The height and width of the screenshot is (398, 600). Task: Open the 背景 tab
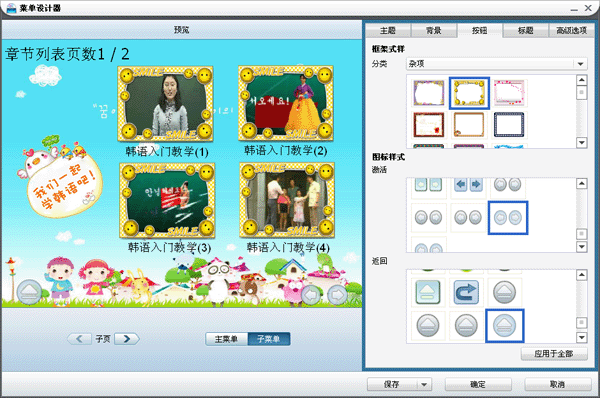click(x=434, y=31)
